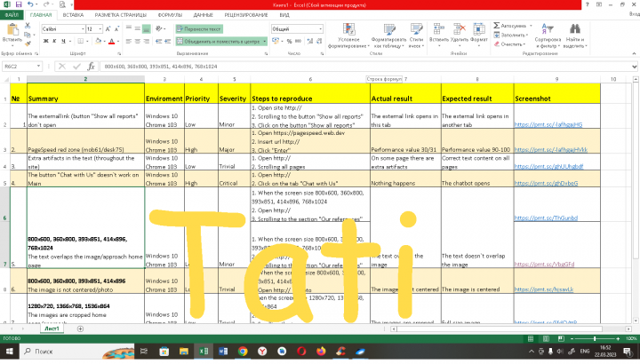Click the formula bar text field
This screenshot has width=640, height=364.
click(x=364, y=66)
